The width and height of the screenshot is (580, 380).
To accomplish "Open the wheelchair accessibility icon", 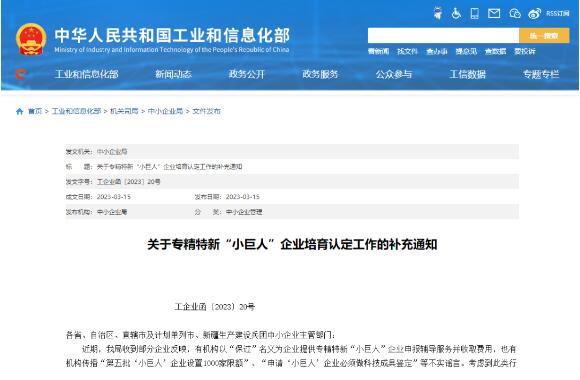I will pos(456,14).
